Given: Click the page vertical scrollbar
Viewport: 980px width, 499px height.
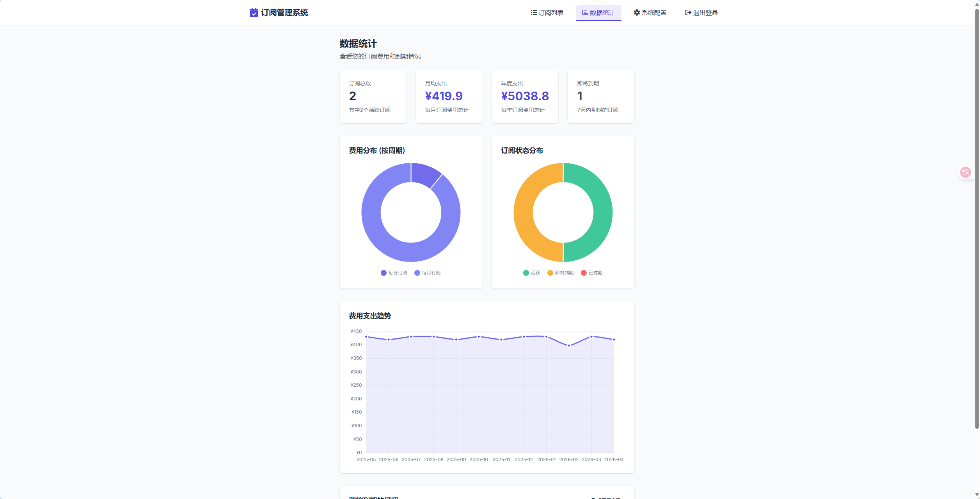Looking at the screenshot, I should point(977,218).
